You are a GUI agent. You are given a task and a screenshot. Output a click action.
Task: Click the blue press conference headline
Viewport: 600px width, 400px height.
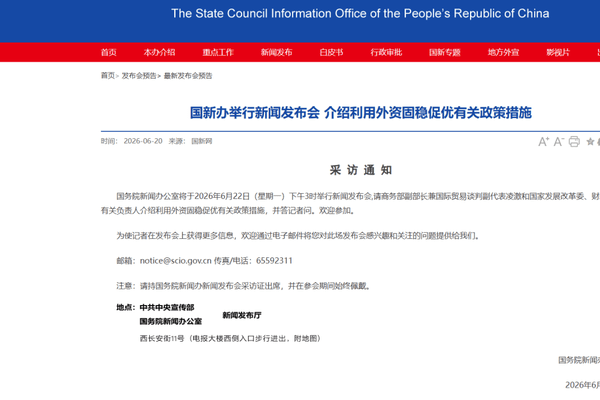point(361,113)
